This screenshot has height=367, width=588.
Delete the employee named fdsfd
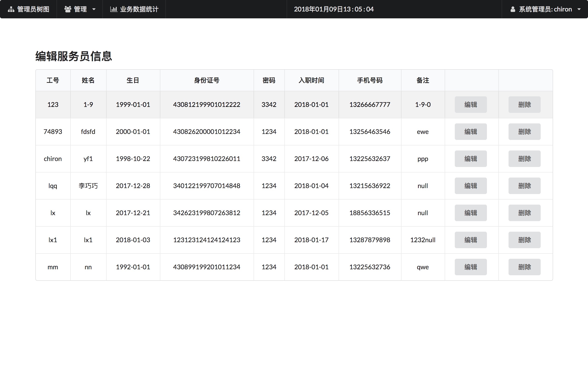pos(524,132)
